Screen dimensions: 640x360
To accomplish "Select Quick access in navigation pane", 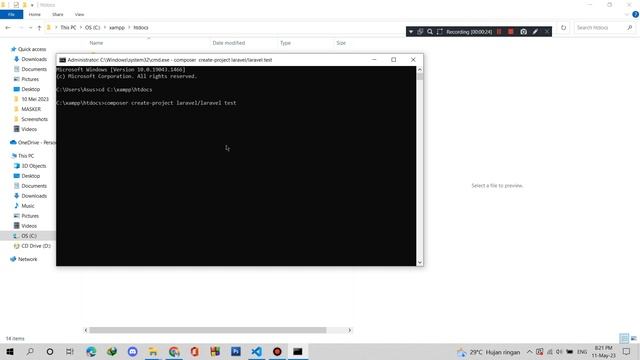I will tap(32, 49).
